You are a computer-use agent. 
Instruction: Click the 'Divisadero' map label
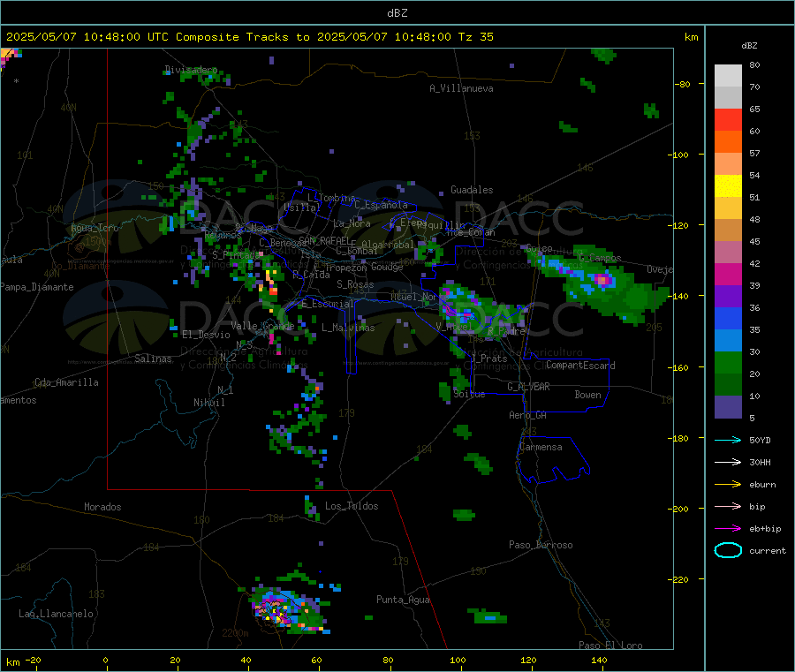(x=191, y=70)
